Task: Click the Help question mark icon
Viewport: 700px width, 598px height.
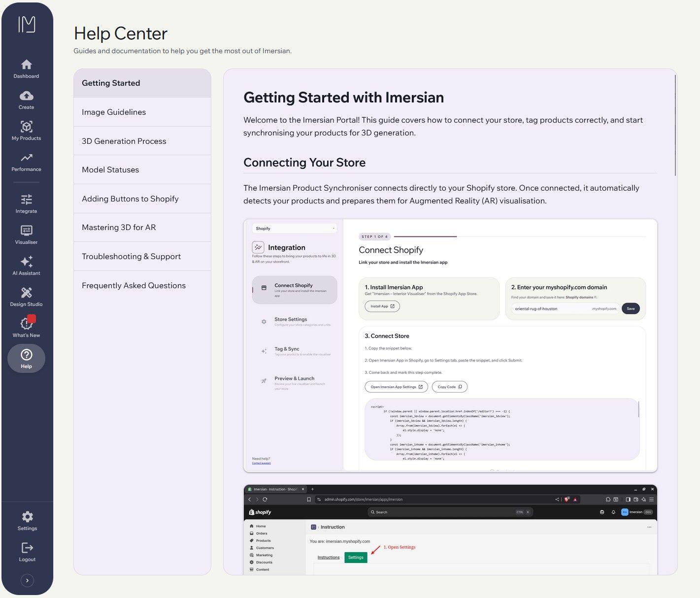Action: click(x=27, y=355)
